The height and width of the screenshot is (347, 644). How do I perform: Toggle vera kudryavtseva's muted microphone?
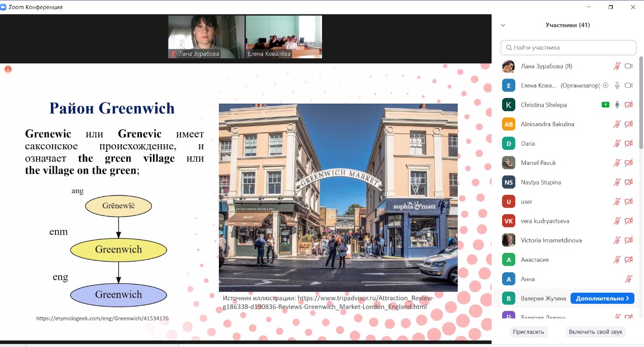pos(617,221)
